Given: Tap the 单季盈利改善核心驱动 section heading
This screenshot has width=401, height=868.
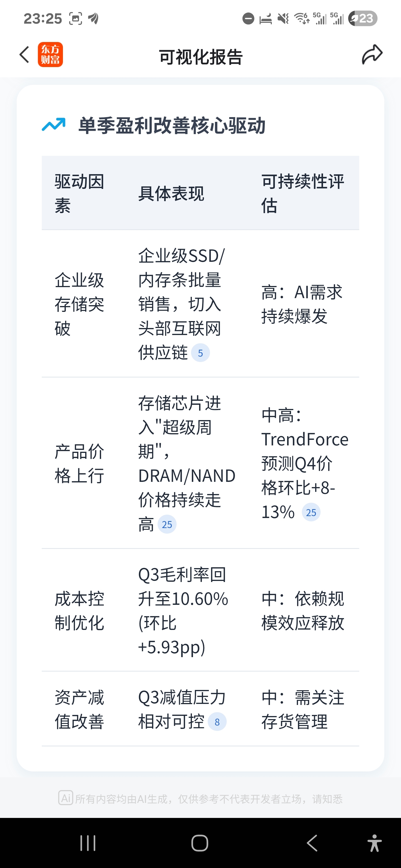Looking at the screenshot, I should [x=172, y=126].
